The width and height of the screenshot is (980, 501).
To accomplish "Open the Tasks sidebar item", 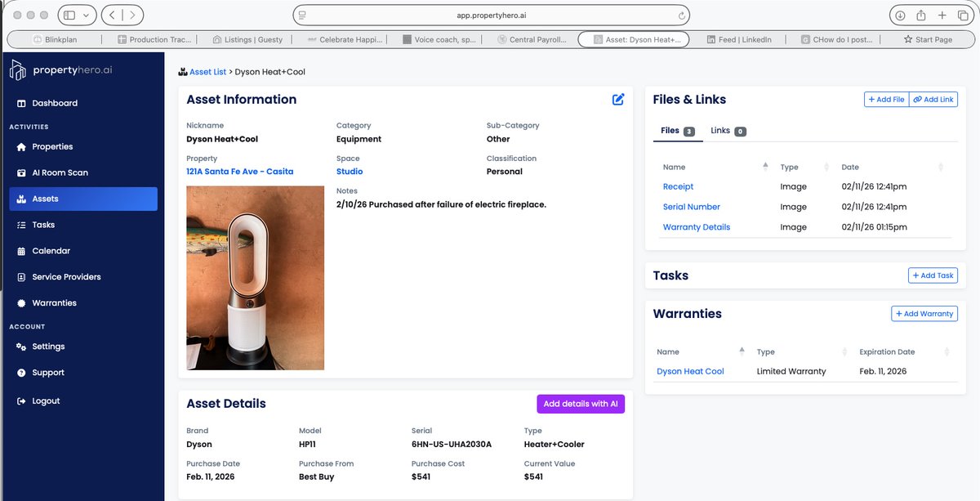I will click(x=43, y=225).
